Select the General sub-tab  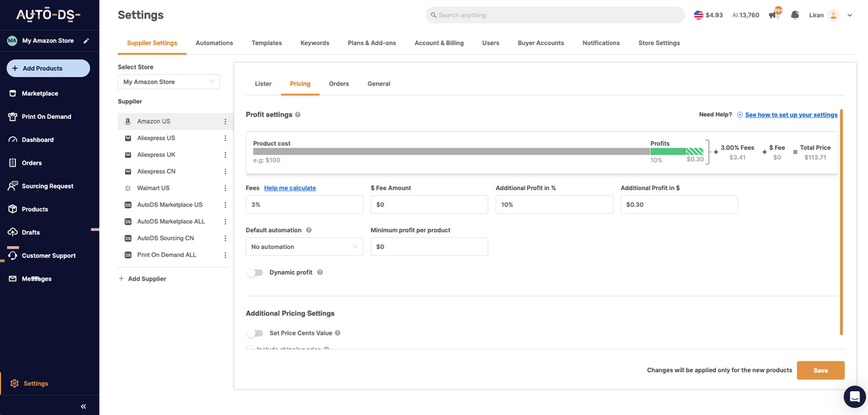coord(379,84)
